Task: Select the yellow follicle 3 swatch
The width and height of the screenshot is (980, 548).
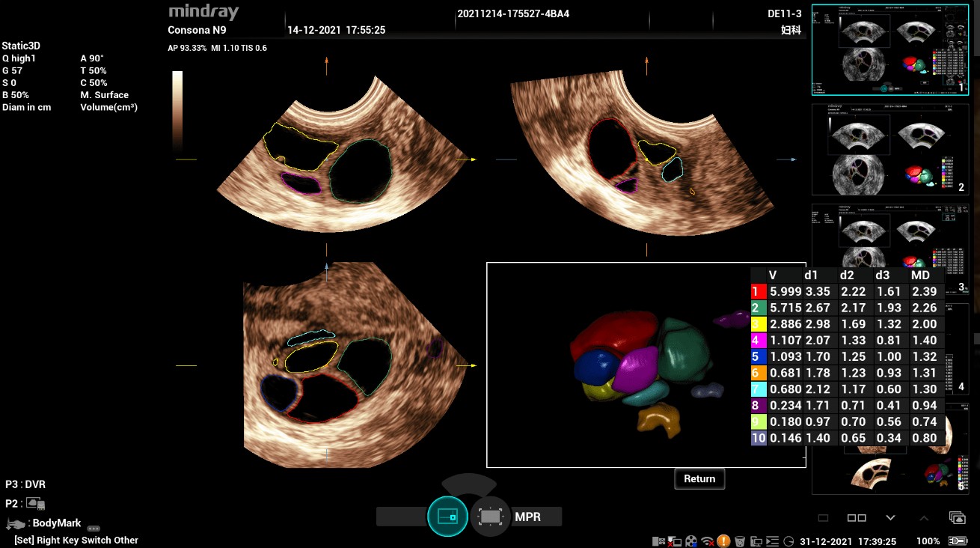Action: [759, 324]
